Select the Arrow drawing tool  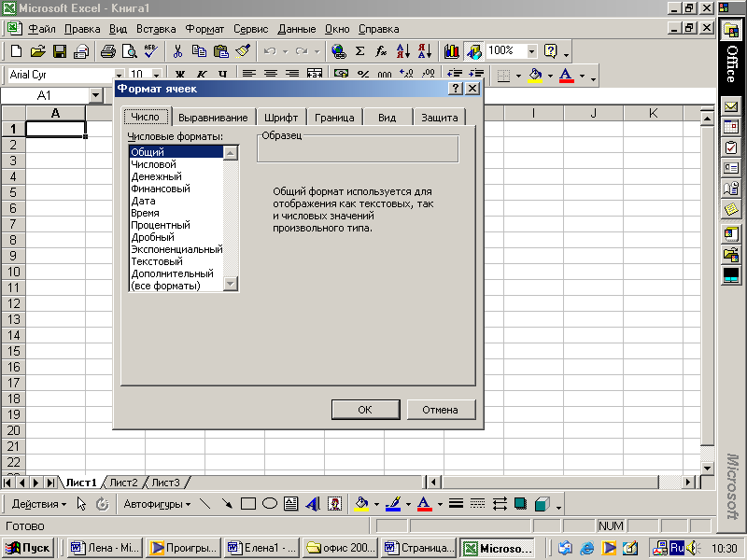tap(226, 504)
